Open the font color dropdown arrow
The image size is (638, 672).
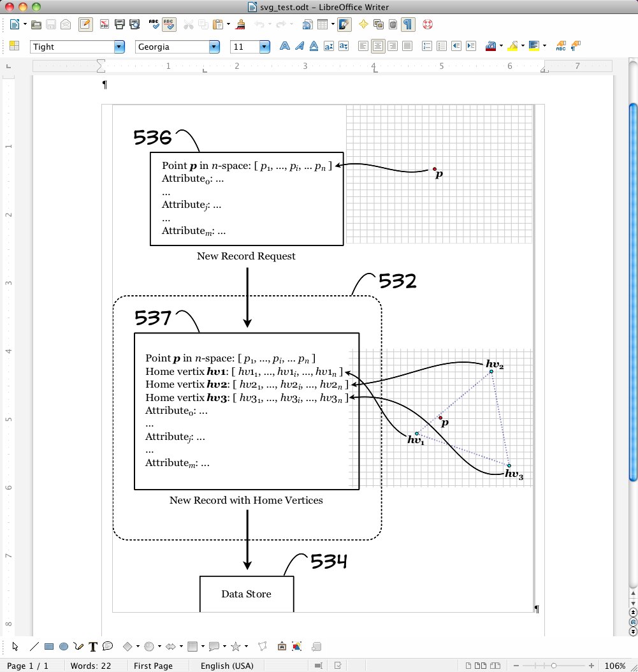click(502, 47)
